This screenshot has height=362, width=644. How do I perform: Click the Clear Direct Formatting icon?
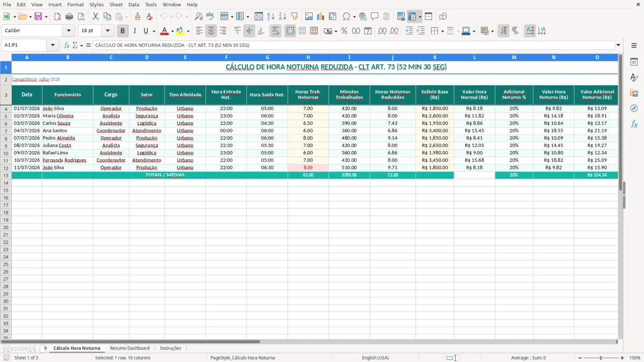(150, 17)
